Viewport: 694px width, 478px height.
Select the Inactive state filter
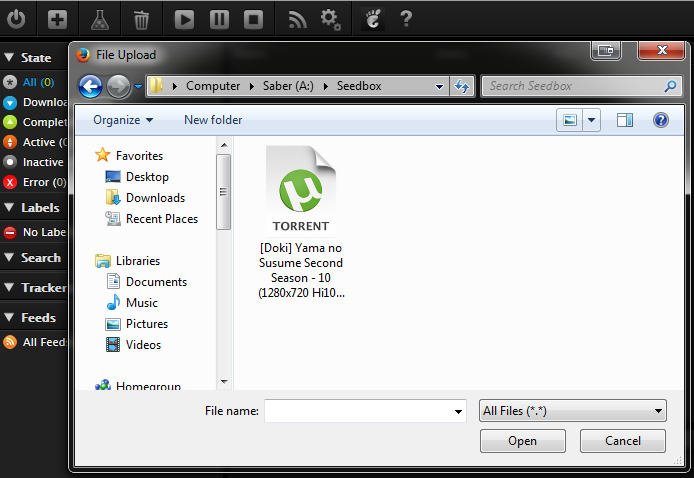(34, 162)
